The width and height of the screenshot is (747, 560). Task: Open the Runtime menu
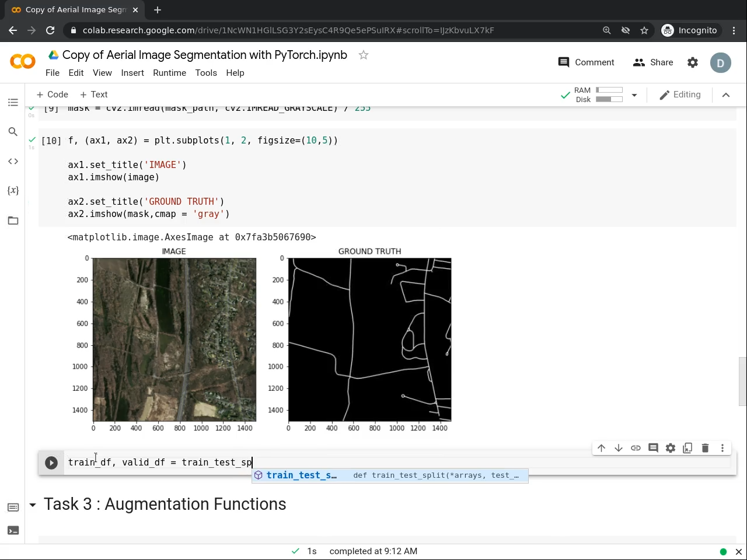tap(169, 73)
